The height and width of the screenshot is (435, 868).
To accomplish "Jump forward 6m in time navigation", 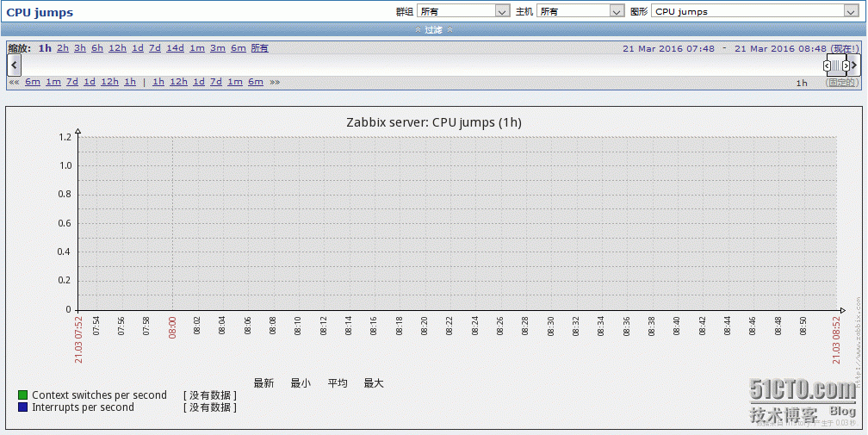I will point(256,82).
